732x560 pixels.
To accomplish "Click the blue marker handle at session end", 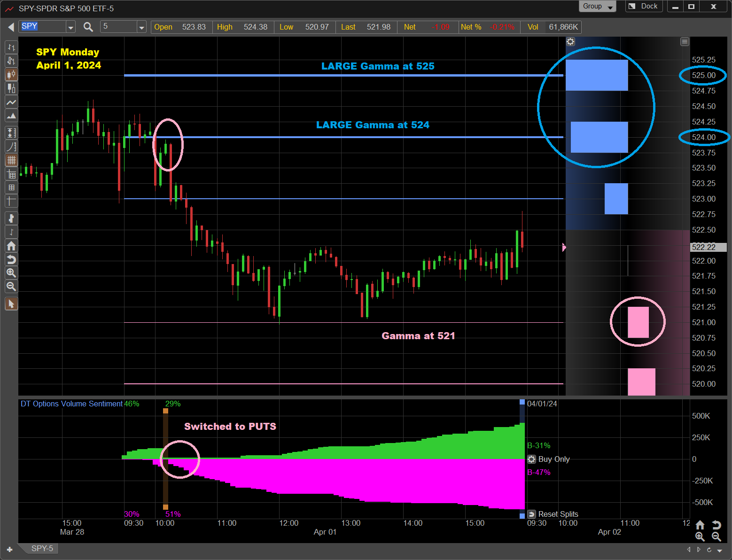I will tap(522, 402).
